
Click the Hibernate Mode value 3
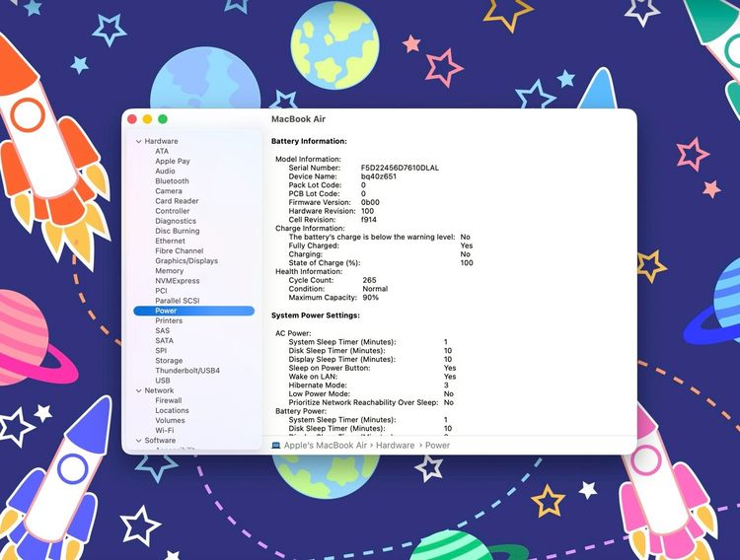click(446, 385)
